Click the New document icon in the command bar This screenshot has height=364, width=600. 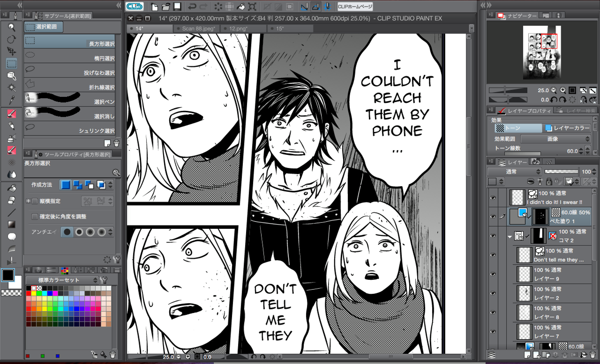point(154,6)
